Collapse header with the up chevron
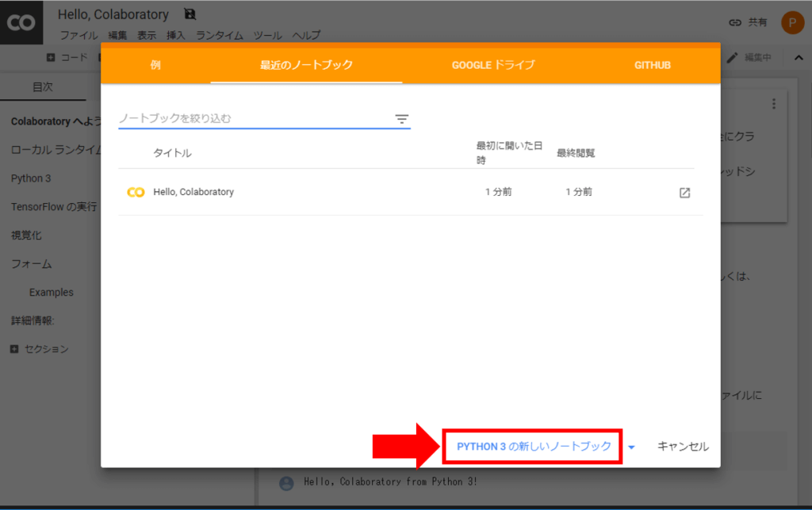 tap(799, 58)
